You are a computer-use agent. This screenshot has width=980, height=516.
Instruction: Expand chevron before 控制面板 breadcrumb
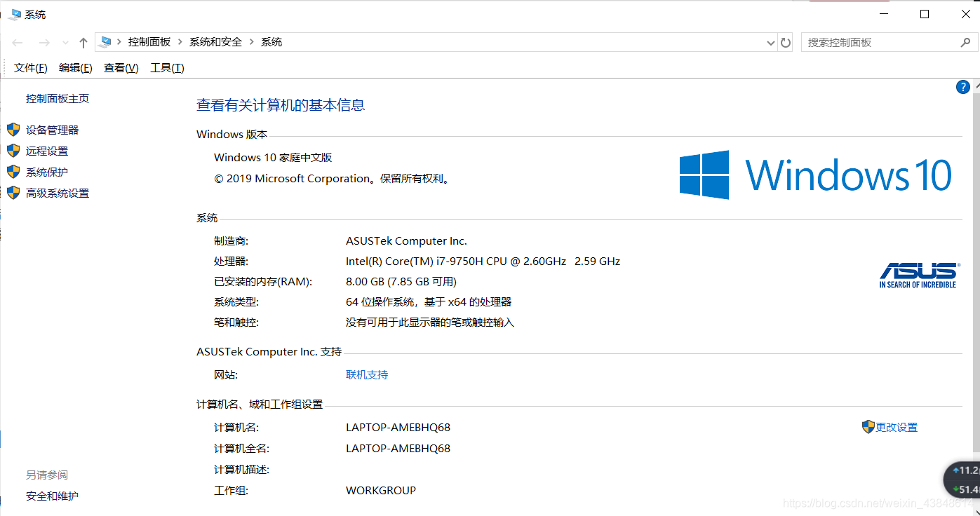point(119,42)
